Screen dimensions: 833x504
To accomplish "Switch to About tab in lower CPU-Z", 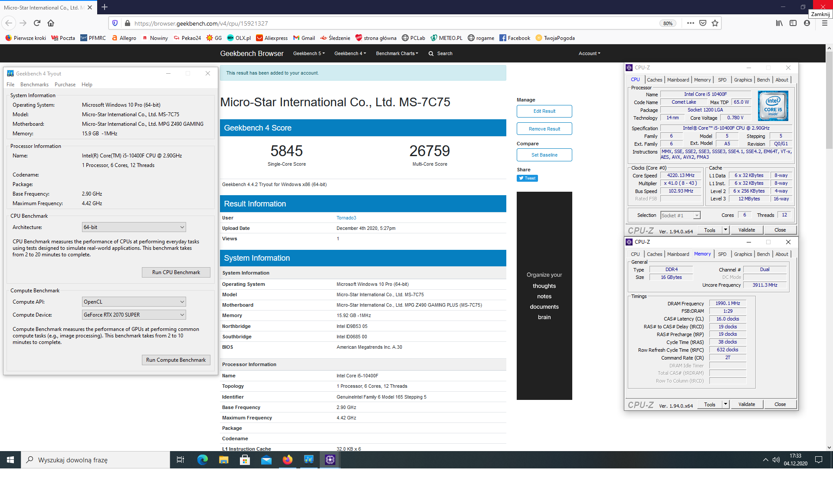I will point(782,254).
